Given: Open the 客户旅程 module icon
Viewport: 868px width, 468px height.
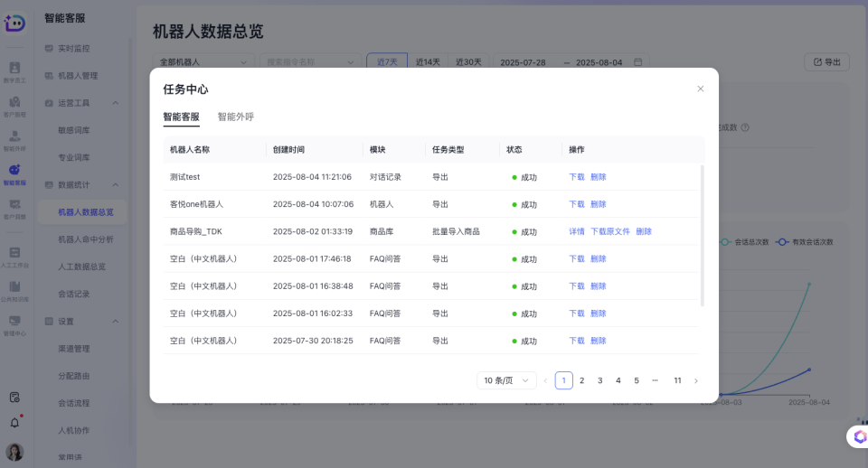Looking at the screenshot, I should (14, 107).
